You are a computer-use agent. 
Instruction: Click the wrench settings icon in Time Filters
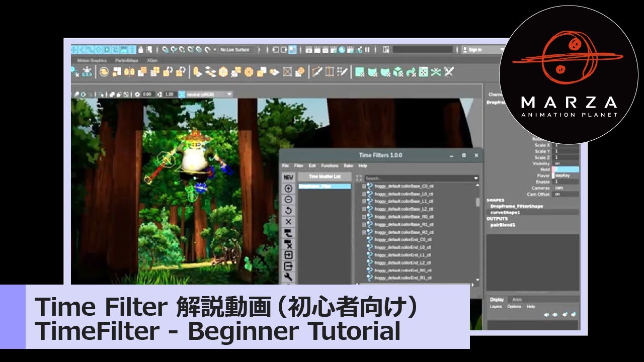pos(288,277)
